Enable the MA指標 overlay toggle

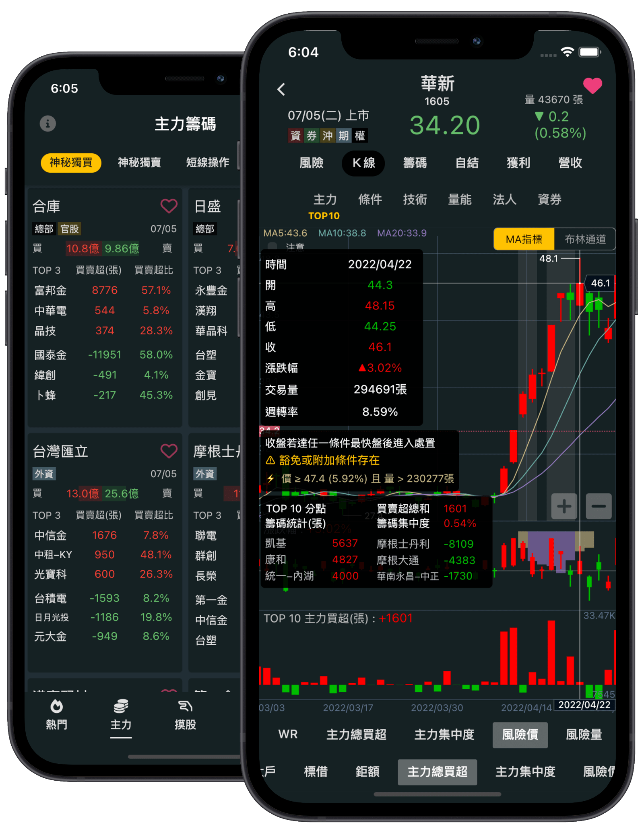(x=524, y=239)
